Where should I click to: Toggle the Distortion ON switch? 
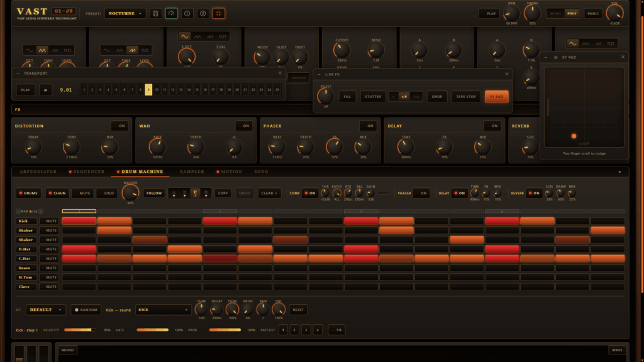tap(119, 126)
